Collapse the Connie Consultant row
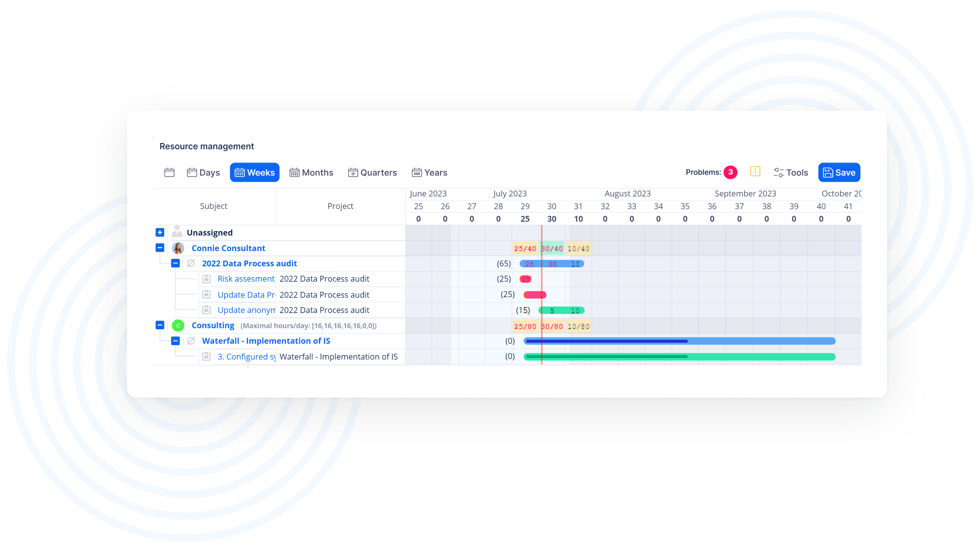The height and width of the screenshot is (549, 980). coord(160,248)
